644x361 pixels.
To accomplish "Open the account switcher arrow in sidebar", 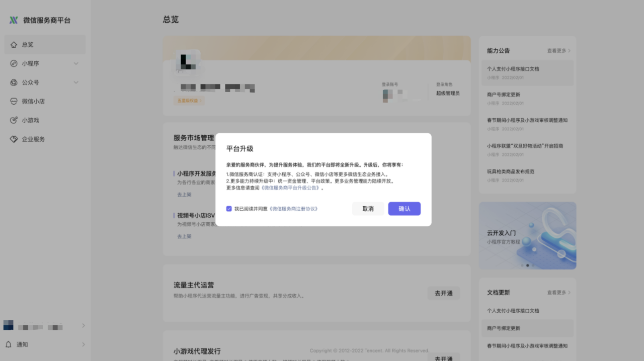I will pos(84,326).
